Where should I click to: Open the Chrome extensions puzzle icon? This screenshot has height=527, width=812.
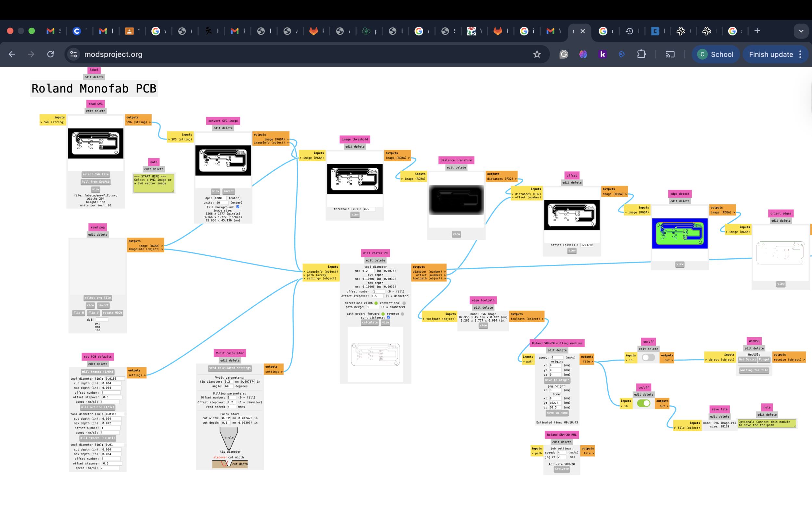641,54
